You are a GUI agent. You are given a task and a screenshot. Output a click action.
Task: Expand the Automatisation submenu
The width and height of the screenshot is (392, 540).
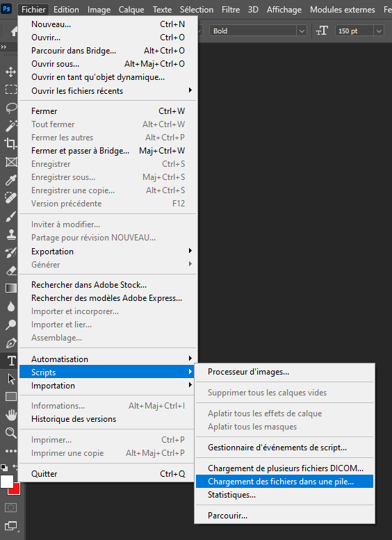tap(108, 359)
